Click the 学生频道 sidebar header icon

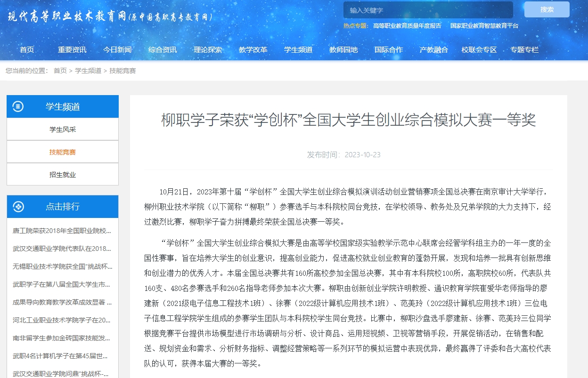pyautogui.click(x=18, y=107)
